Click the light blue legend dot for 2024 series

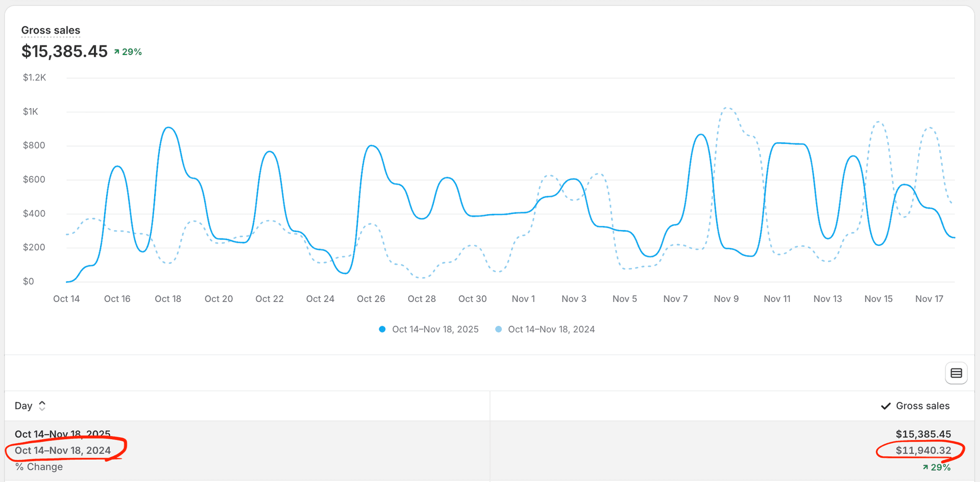click(x=498, y=329)
